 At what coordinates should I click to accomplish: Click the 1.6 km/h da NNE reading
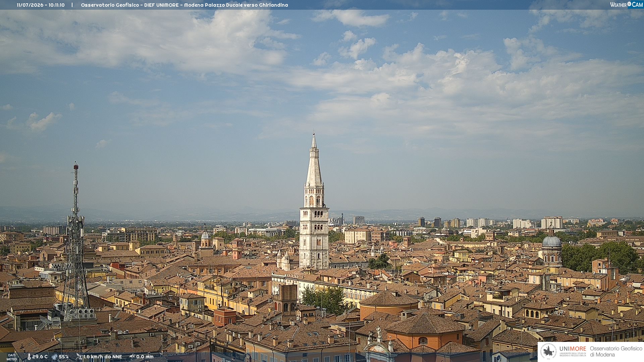[103, 357]
